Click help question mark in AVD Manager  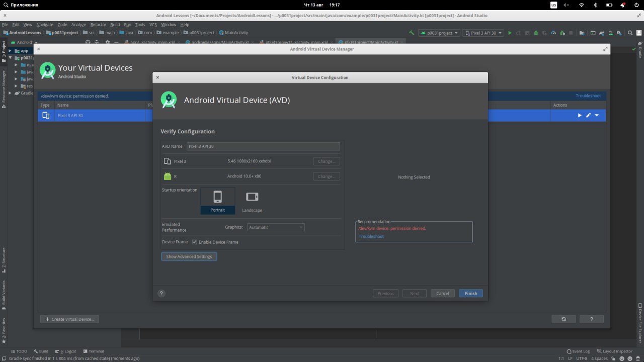tap(591, 319)
